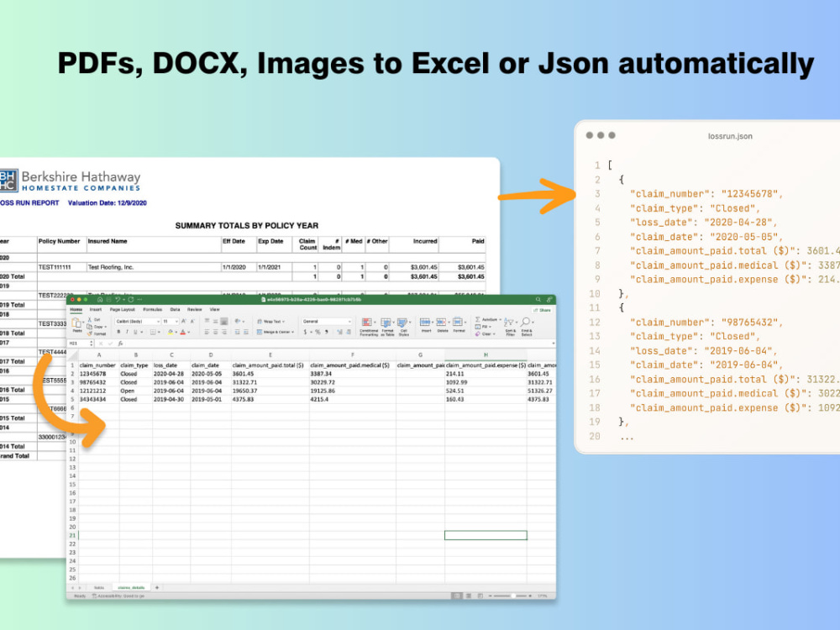Viewport: 840px width, 630px height.
Task: Click the percent style icon
Action: [318, 332]
